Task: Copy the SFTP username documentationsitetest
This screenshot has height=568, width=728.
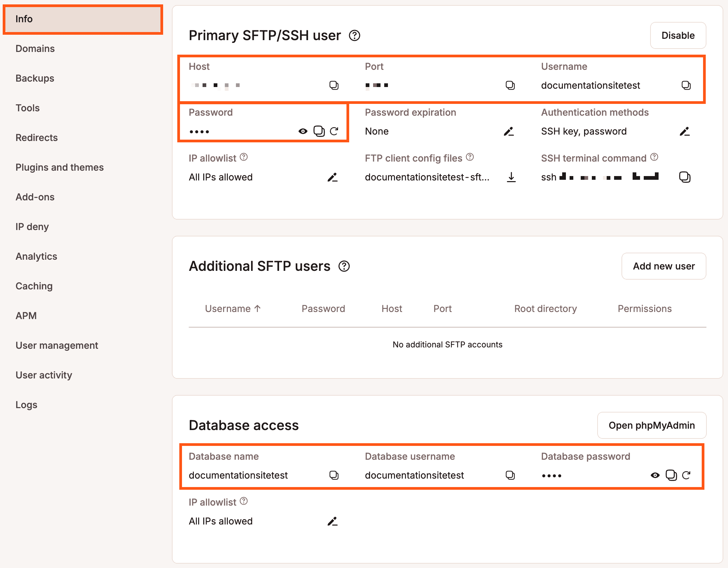Action: click(x=686, y=85)
